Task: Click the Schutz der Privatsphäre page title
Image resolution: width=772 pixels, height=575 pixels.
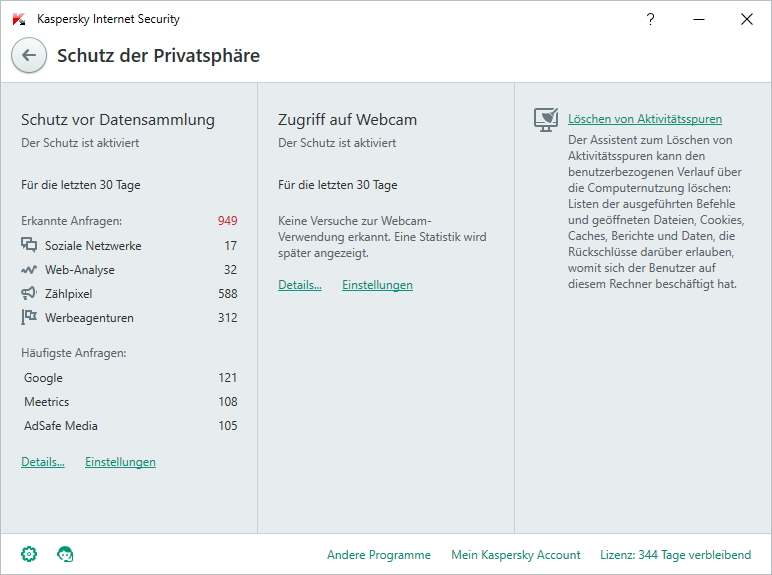Action: pyautogui.click(x=158, y=56)
